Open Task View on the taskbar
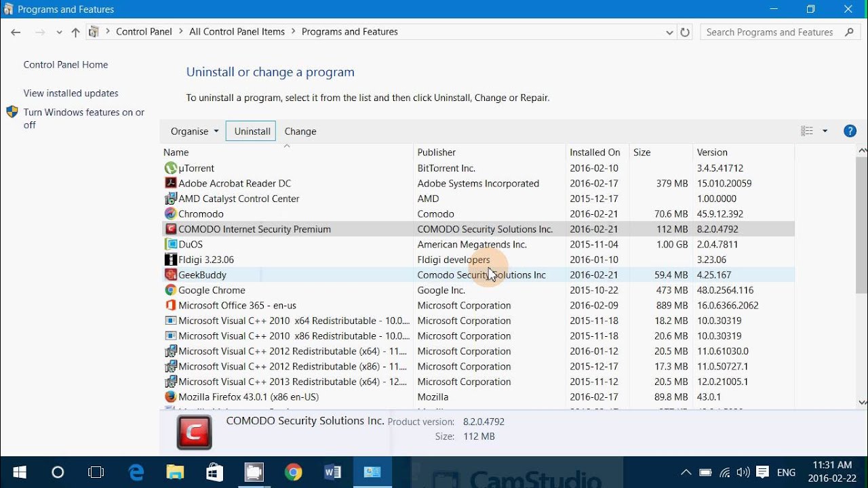This screenshot has height=488, width=868. coord(96,472)
